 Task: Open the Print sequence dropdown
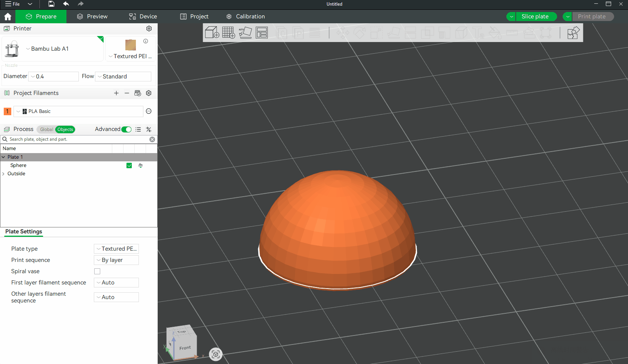click(x=116, y=260)
